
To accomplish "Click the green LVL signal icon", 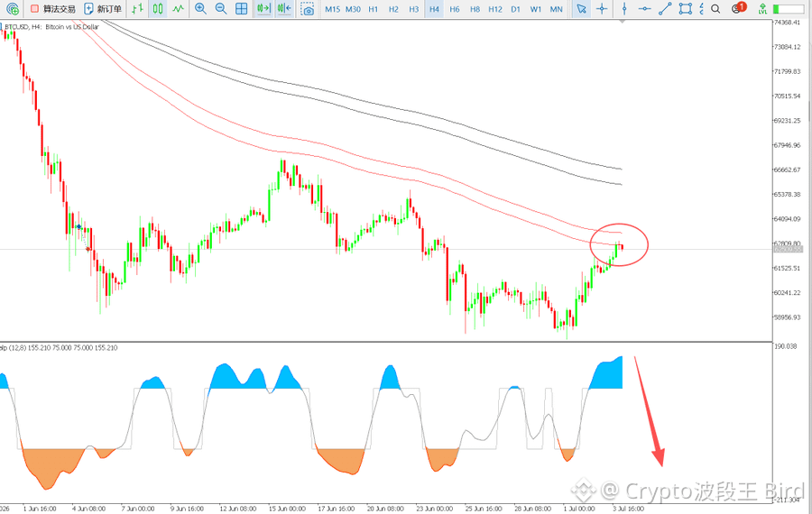I will (x=762, y=9).
